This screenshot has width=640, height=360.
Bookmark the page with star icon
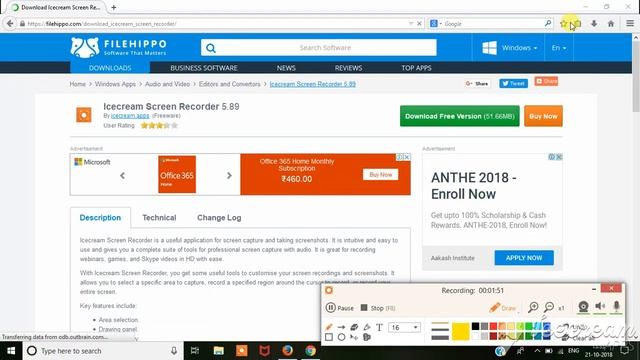coord(564,24)
